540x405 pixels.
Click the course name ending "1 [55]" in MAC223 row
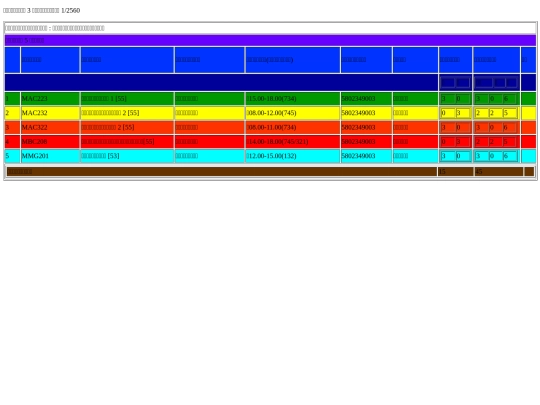coord(104,99)
